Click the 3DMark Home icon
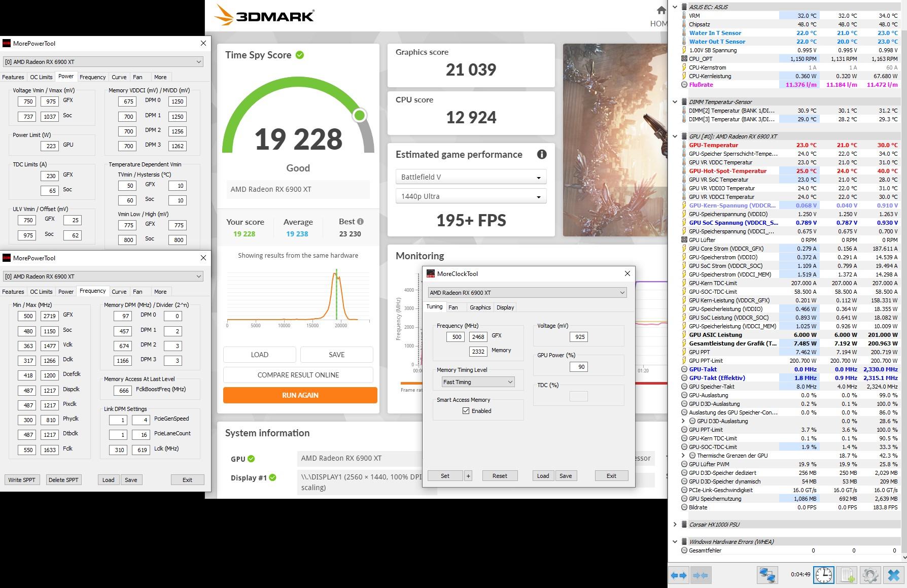 coord(661,10)
